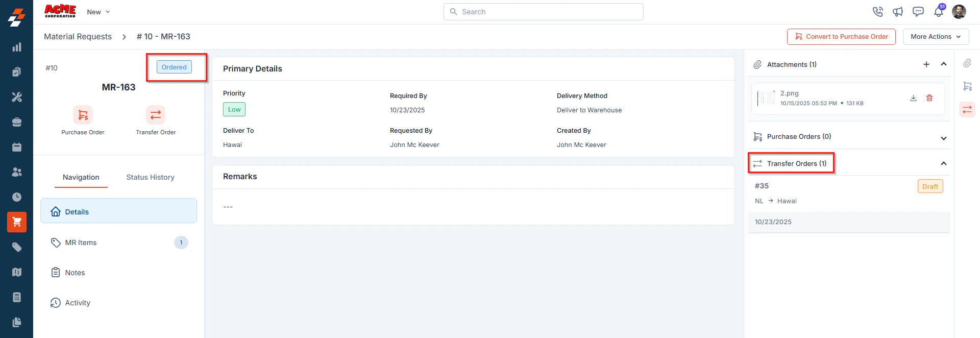Click the Required By date 10/23/2025
The image size is (980, 338).
(x=407, y=110)
